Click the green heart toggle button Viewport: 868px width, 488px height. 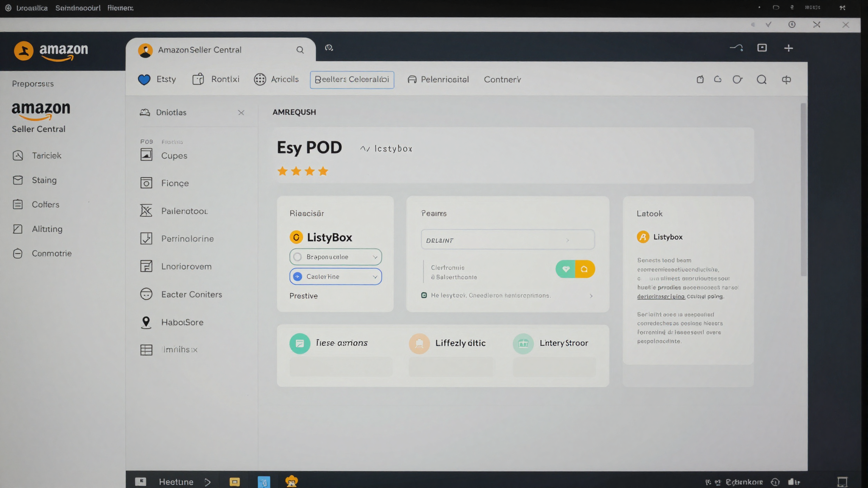pyautogui.click(x=565, y=269)
